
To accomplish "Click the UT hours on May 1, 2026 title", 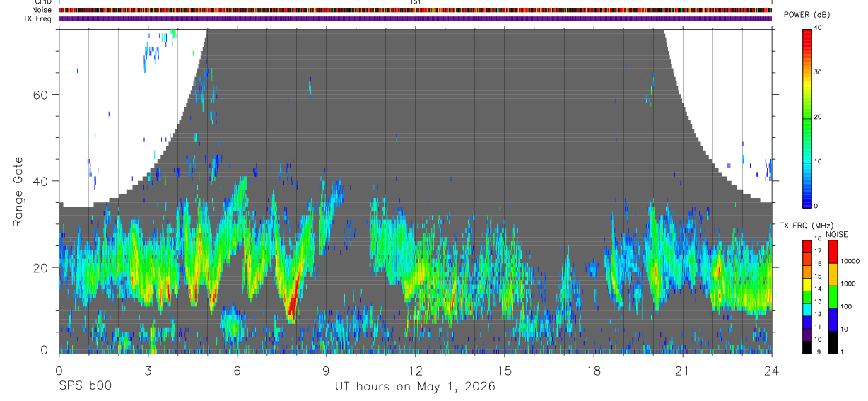I will (x=415, y=387).
